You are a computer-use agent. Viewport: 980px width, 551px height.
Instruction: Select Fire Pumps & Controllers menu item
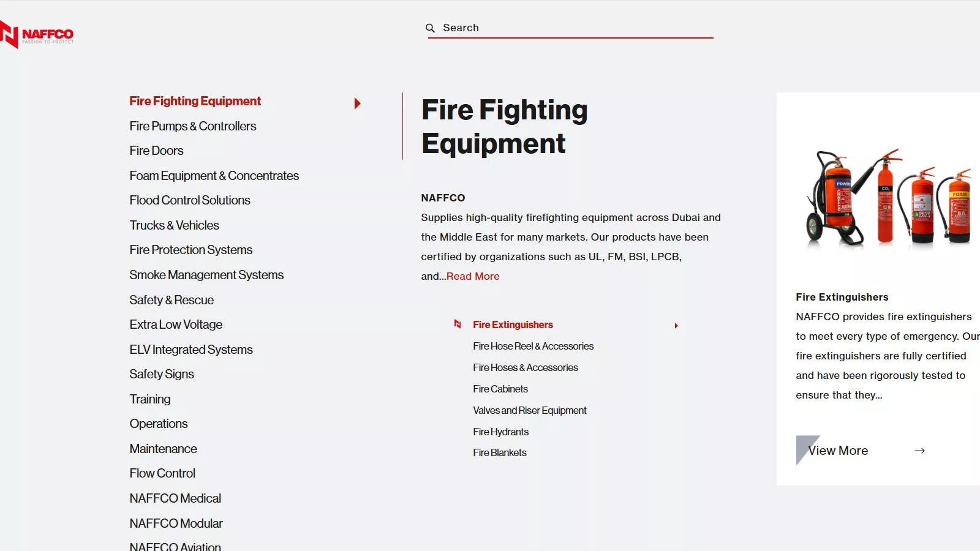point(193,126)
